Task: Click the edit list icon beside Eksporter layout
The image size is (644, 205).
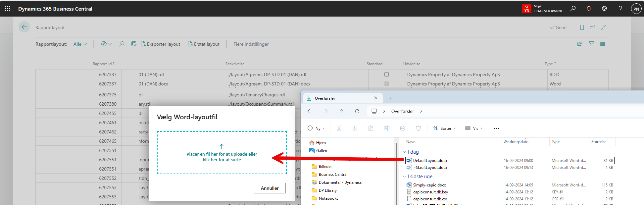Action: point(134,44)
